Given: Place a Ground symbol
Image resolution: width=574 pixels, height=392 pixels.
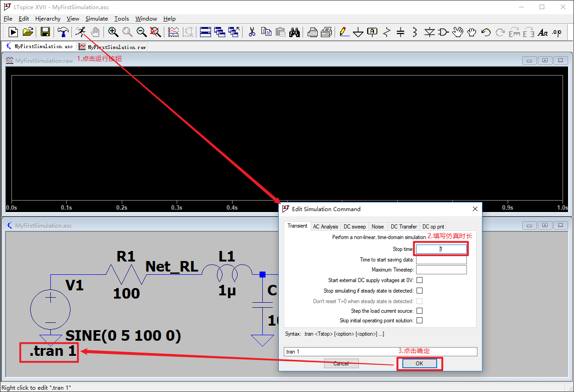Looking at the screenshot, I should 358,32.
